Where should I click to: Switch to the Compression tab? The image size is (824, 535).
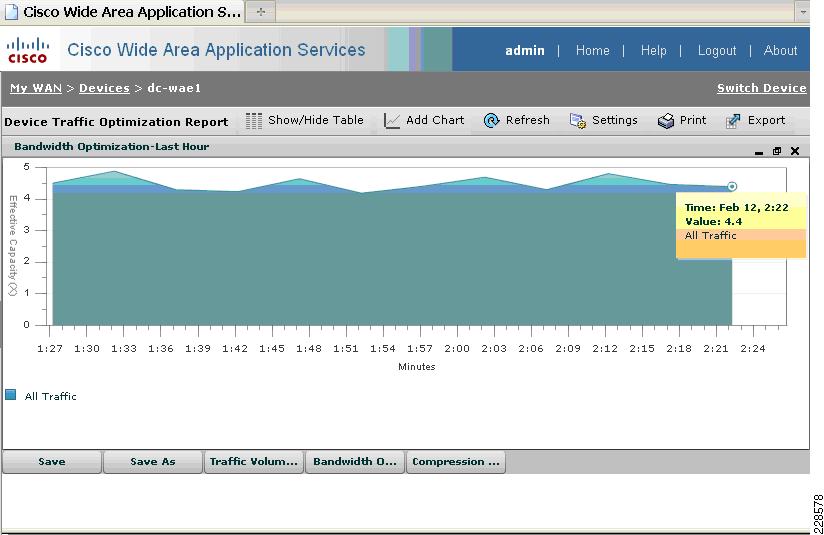coord(456,462)
